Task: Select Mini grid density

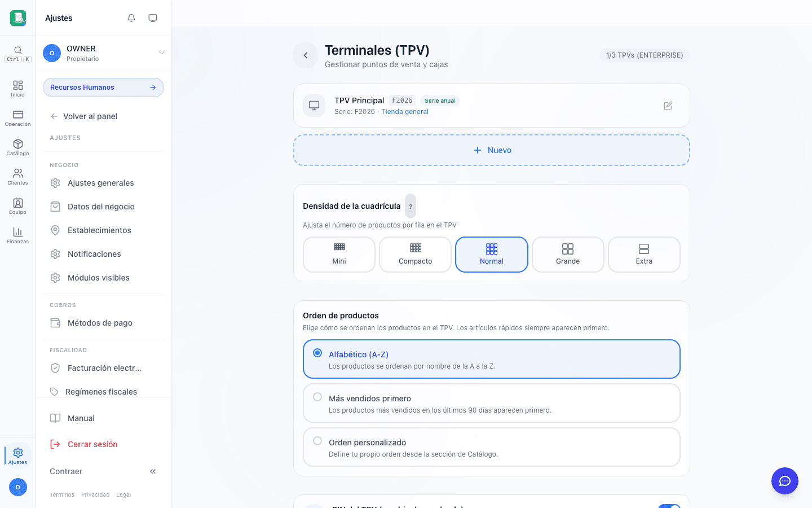Action: click(x=339, y=255)
